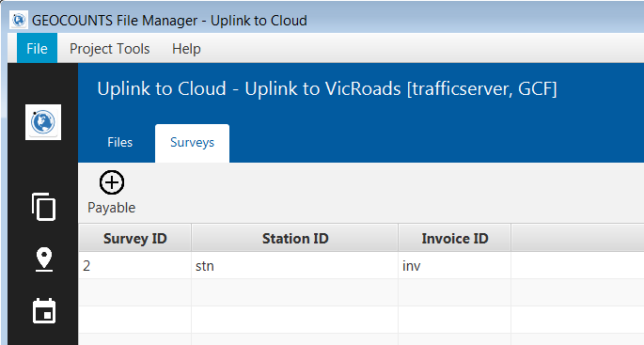Click the Payable plus circle icon
The image size is (644, 345).
point(112,182)
